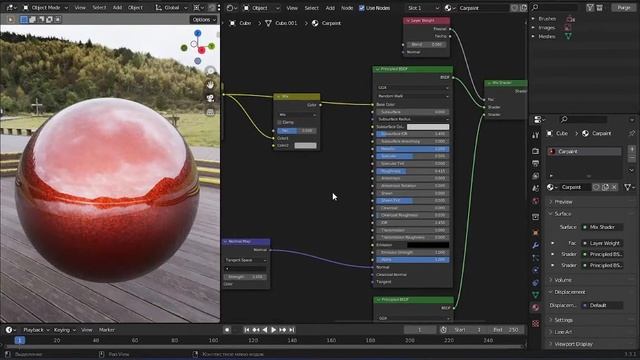Click the Default displacement button

click(602, 305)
